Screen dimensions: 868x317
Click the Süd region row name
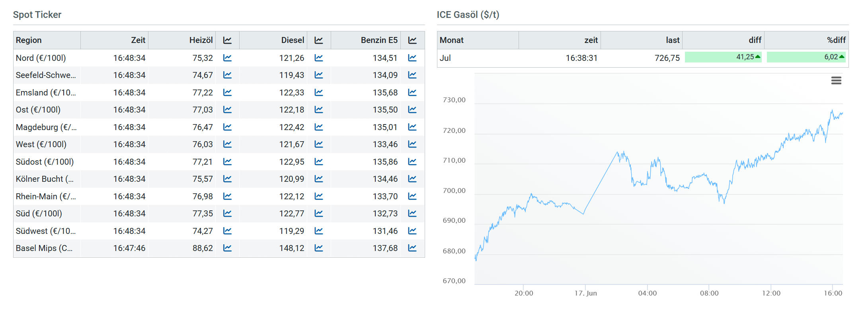(x=39, y=214)
